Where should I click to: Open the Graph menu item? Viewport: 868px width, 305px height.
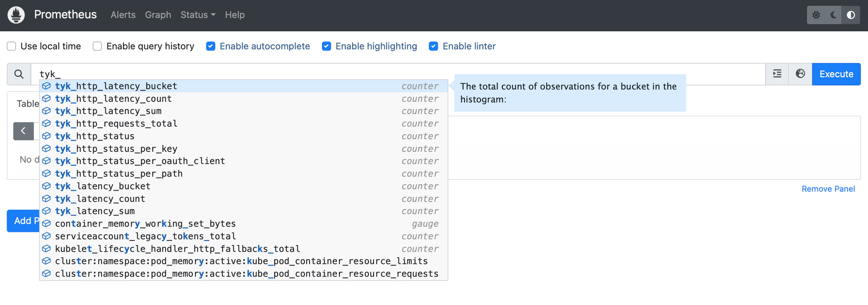158,15
